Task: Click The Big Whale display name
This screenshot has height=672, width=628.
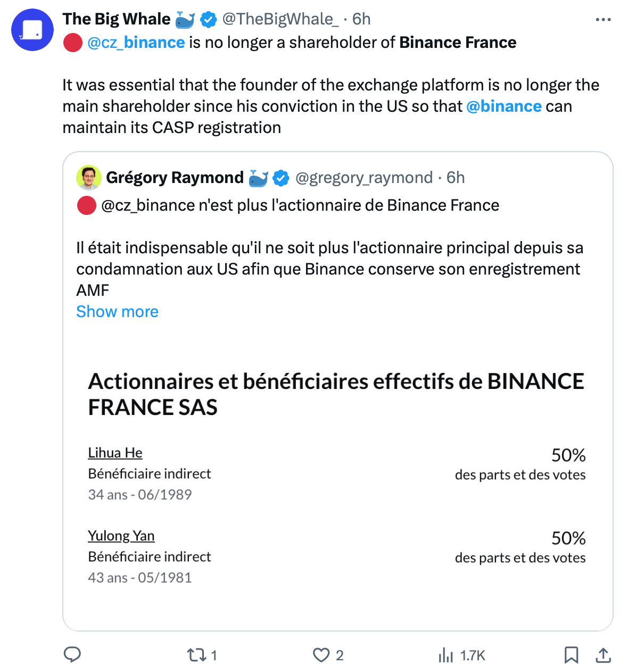Action: pyautogui.click(x=116, y=19)
